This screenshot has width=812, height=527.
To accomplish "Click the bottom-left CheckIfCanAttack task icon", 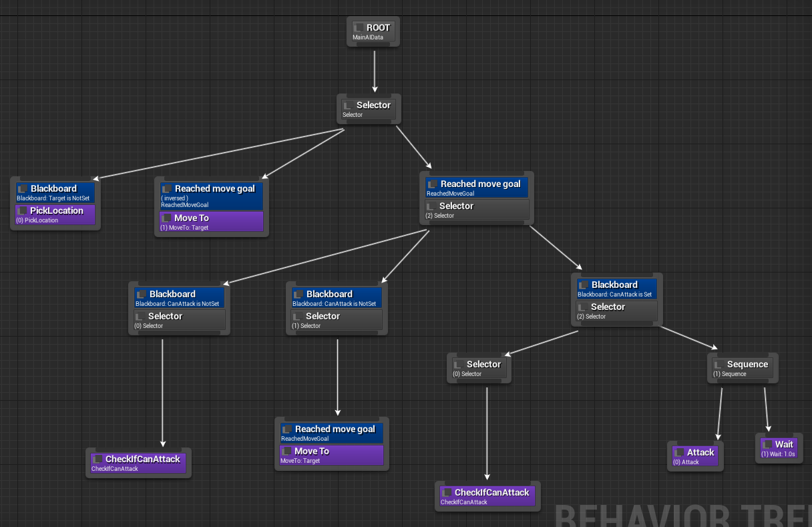I will click(x=97, y=459).
